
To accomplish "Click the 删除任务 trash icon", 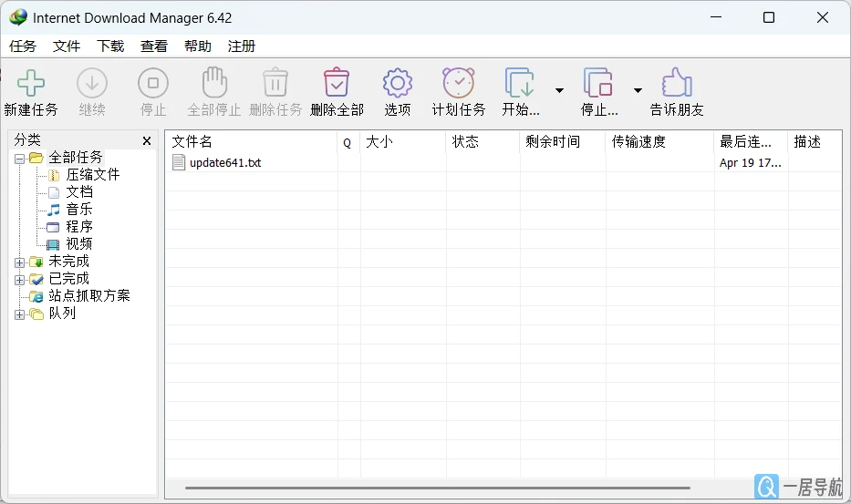I will tap(275, 82).
